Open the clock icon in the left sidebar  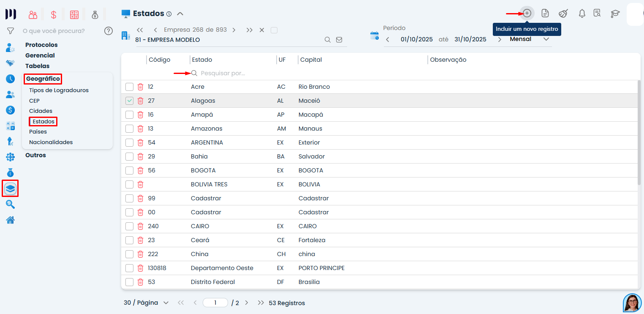[x=11, y=79]
